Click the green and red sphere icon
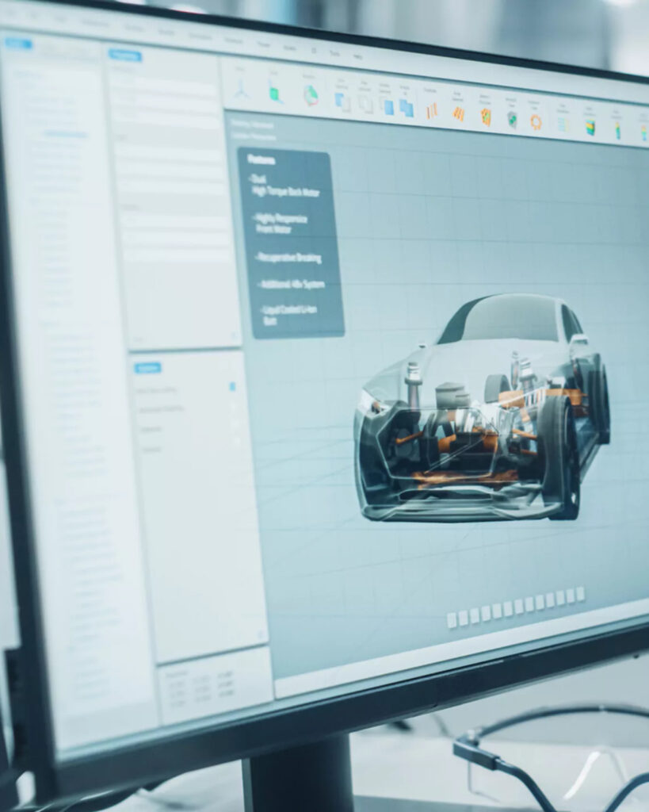Screen dimensions: 649x812 tap(311, 95)
